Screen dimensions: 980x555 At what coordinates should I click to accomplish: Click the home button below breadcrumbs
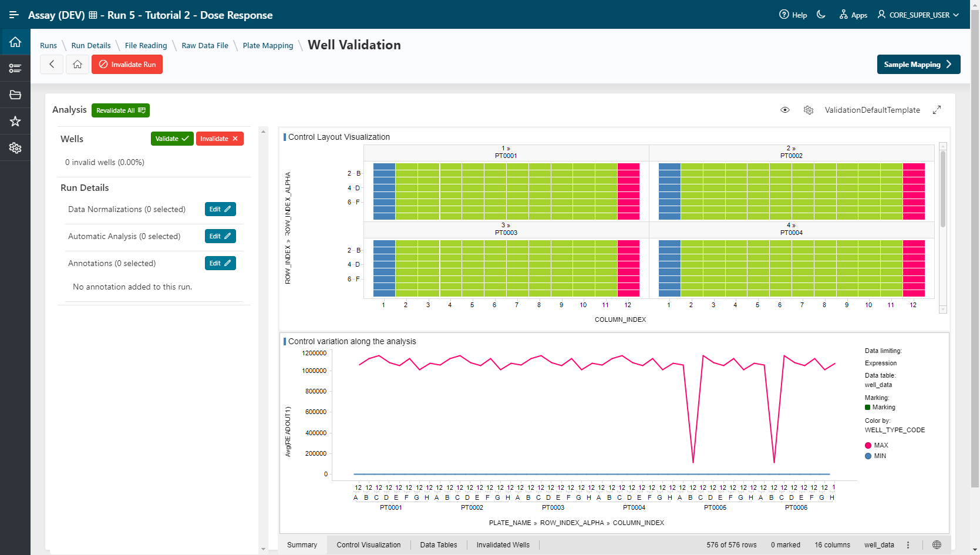coord(77,64)
